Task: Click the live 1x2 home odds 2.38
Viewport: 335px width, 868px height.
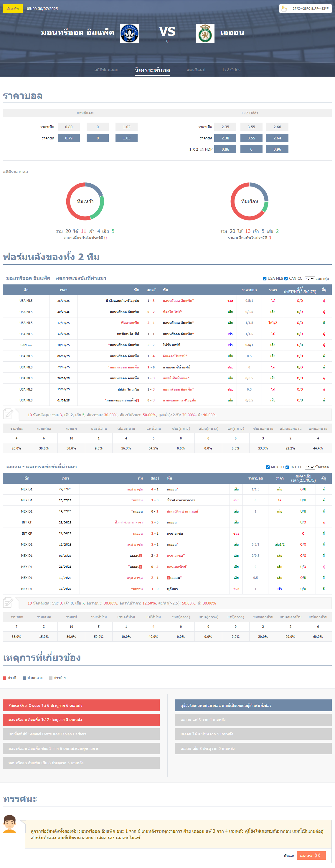Action: 225,138
